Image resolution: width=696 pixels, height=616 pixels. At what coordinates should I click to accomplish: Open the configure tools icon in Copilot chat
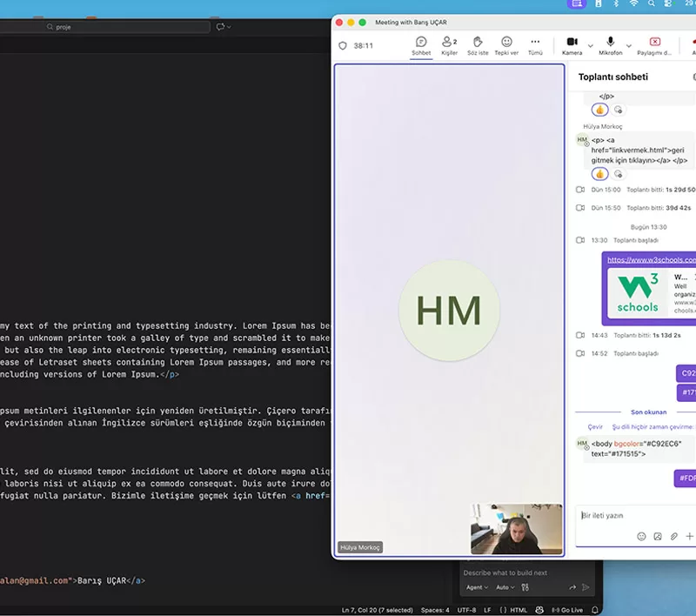click(525, 587)
